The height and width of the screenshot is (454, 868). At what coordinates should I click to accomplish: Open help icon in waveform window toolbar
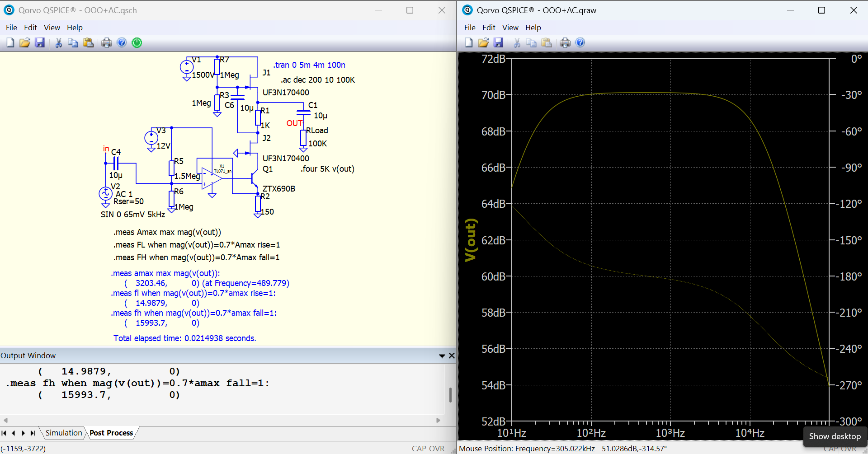pyautogui.click(x=580, y=42)
